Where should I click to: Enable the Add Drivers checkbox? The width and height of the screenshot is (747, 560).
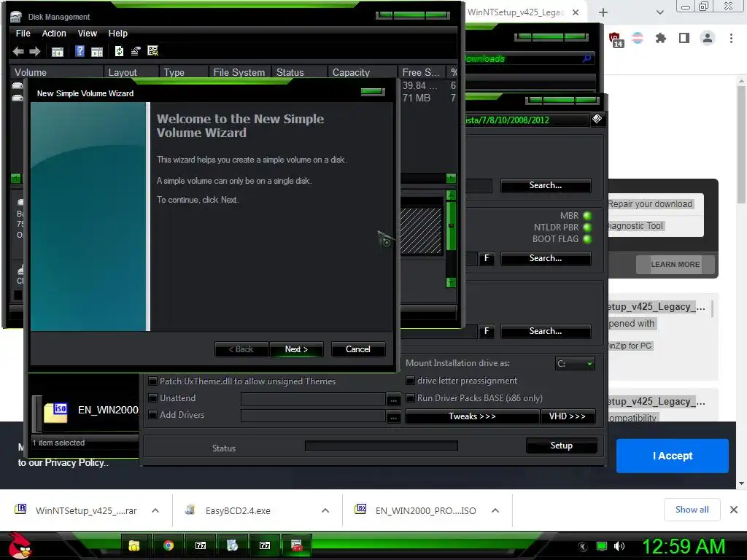tap(153, 415)
